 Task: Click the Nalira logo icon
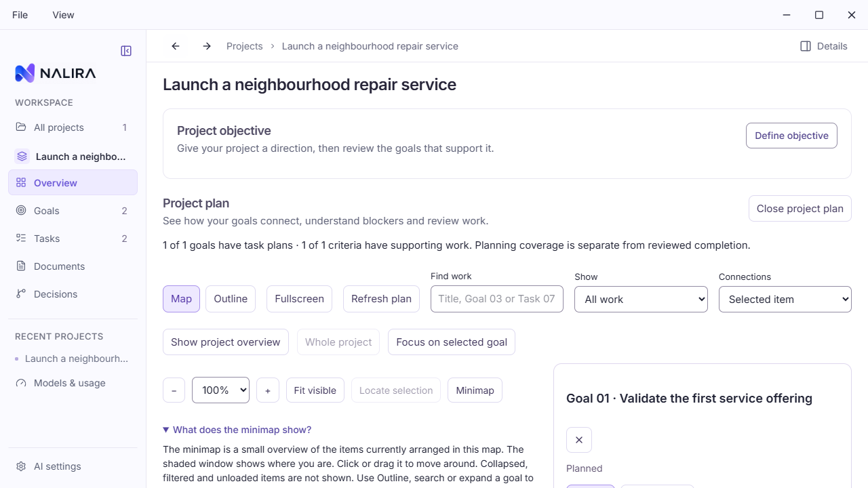(25, 73)
